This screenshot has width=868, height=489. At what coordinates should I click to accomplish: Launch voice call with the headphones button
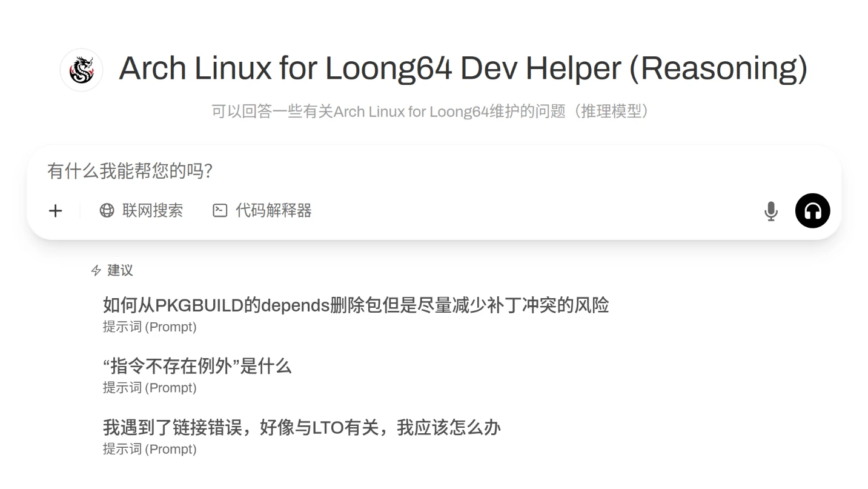tap(812, 211)
